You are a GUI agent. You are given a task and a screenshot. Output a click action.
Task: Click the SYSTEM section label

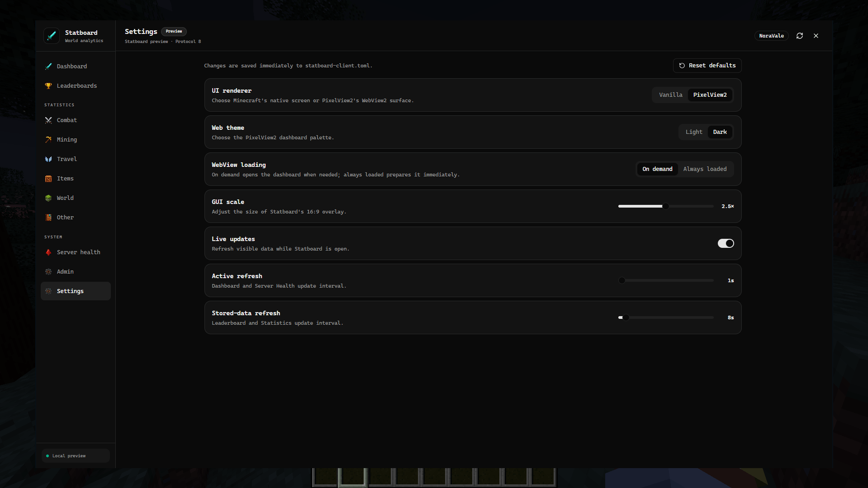pyautogui.click(x=53, y=237)
